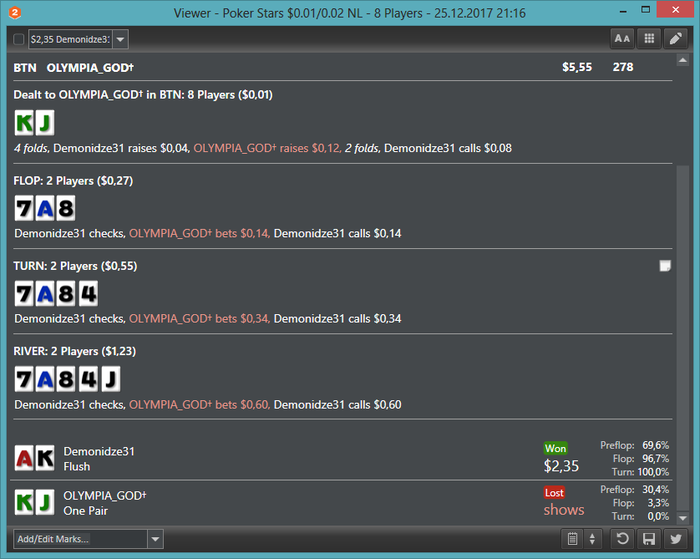Open the note icon on TURN row
Screen dimensions: 700x559
pyautogui.click(x=665, y=266)
